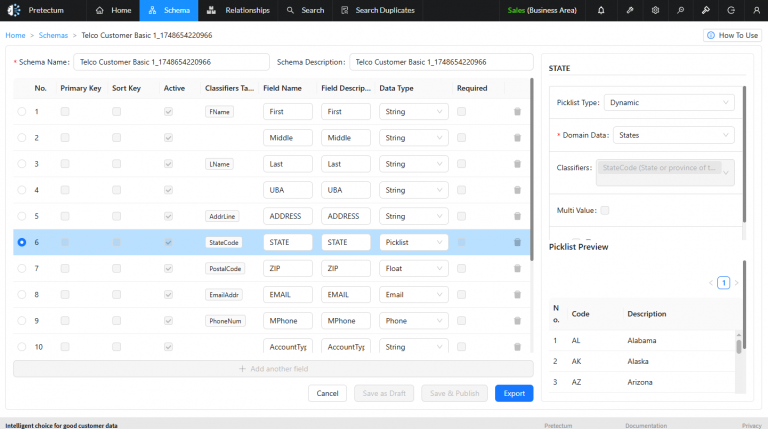Viewport: 768px width, 429px height.
Task: Open the settings gear icon
Action: coord(655,10)
